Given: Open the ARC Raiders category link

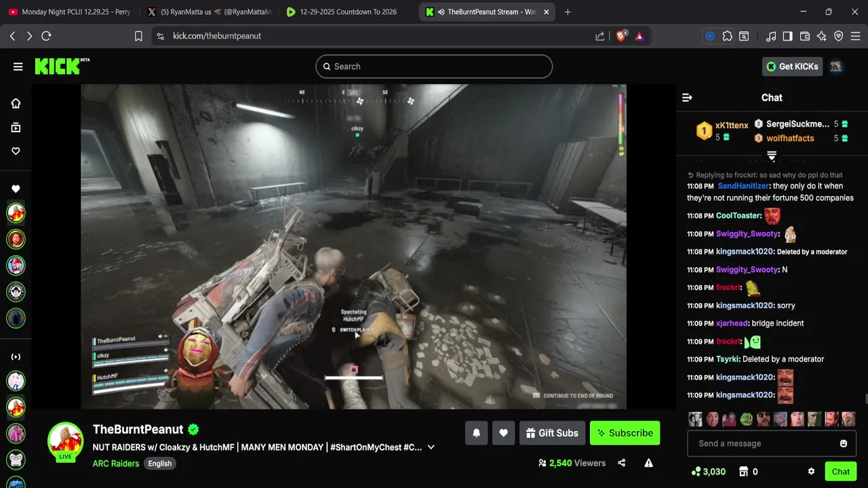Looking at the screenshot, I should click(116, 464).
